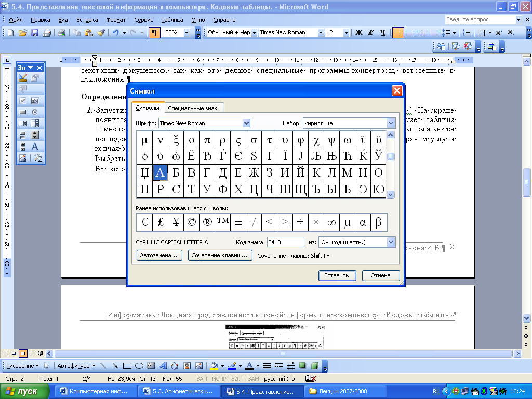Insert WordArt from the drawing toolbar

163,366
